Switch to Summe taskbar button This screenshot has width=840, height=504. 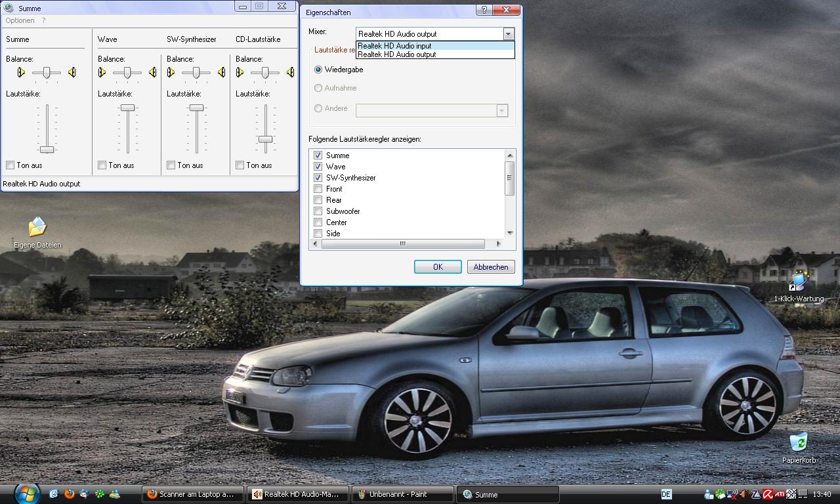[508, 494]
